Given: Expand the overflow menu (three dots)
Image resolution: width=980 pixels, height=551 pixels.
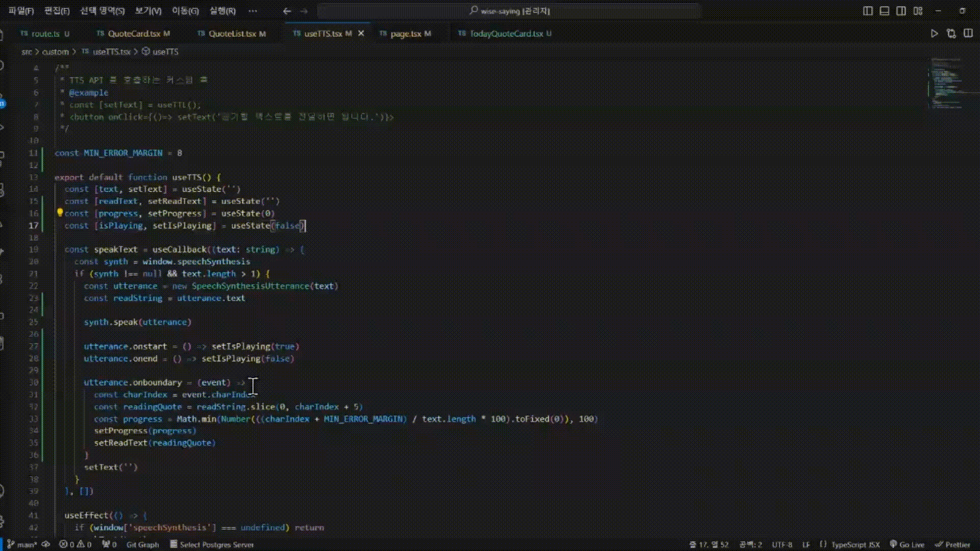Looking at the screenshot, I should point(253,11).
